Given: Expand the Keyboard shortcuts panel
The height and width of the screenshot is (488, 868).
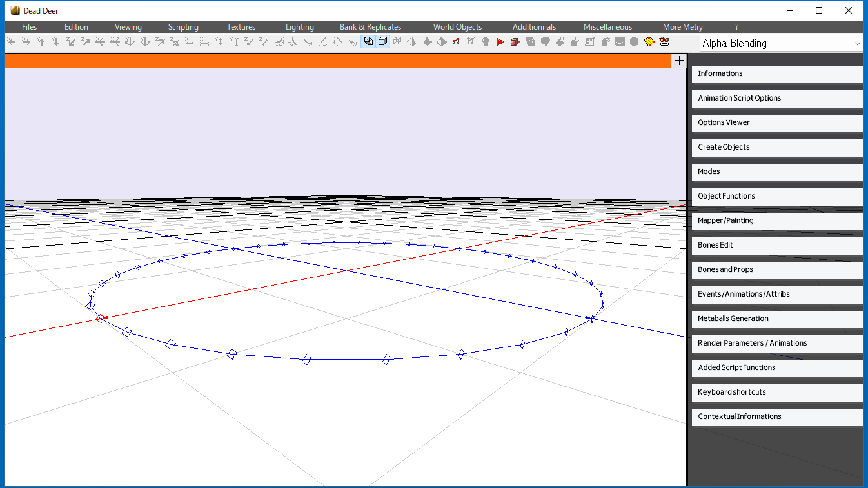Looking at the screenshot, I should [777, 392].
